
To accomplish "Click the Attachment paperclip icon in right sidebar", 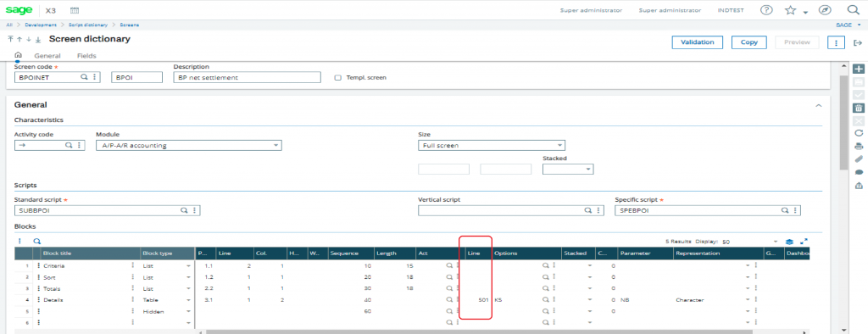I will [859, 159].
